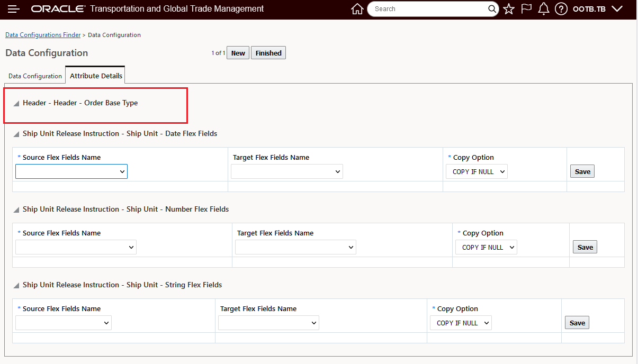
Task: Collapse the Number Flex Fields section
Action: tap(16, 210)
